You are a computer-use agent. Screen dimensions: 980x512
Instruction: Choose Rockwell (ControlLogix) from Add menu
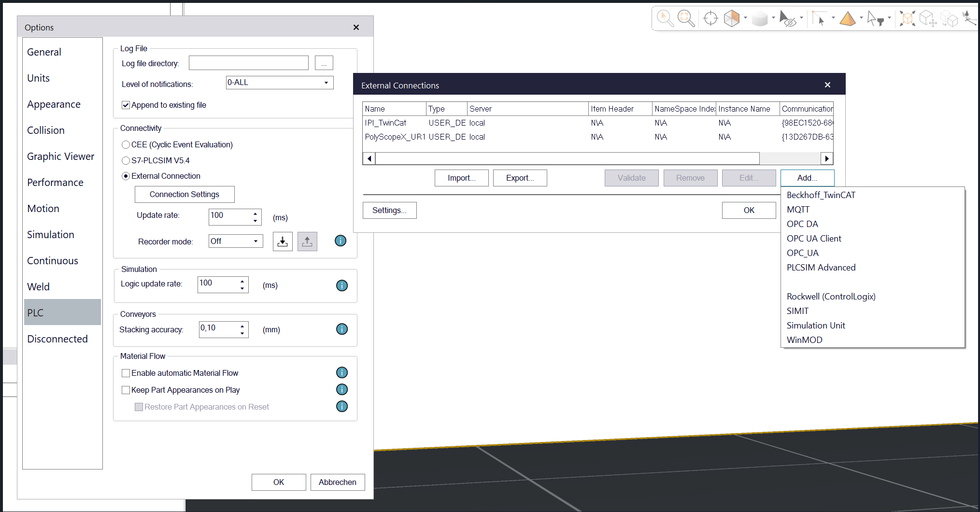831,297
